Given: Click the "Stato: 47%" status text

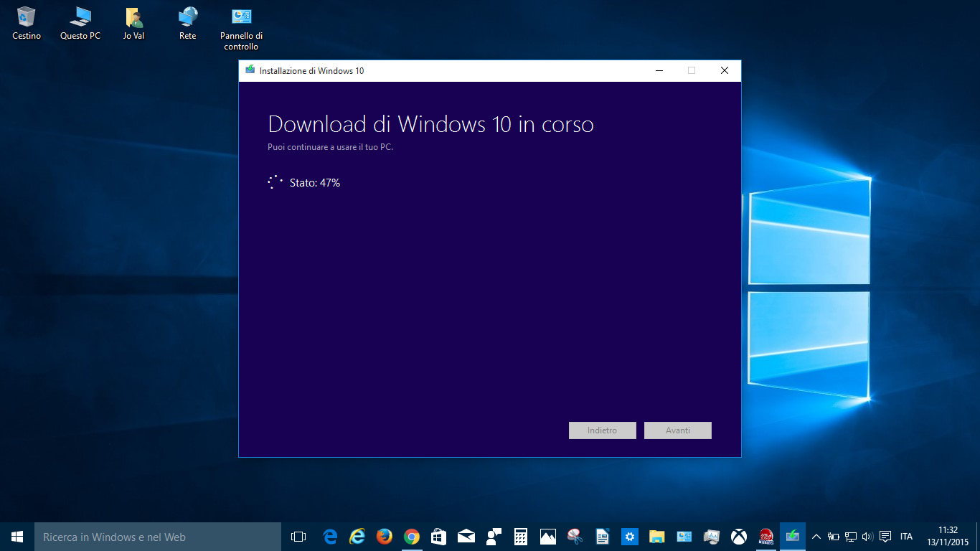Looking at the screenshot, I should [315, 183].
